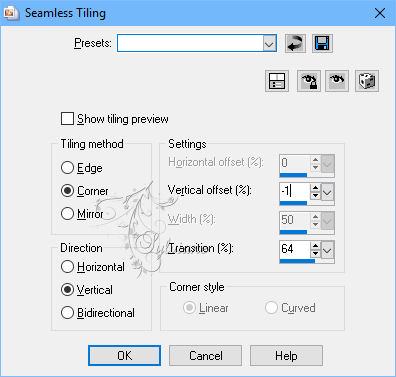Expand the Transition percent dropdown arrow
The height and width of the screenshot is (377, 396).
coord(328,250)
